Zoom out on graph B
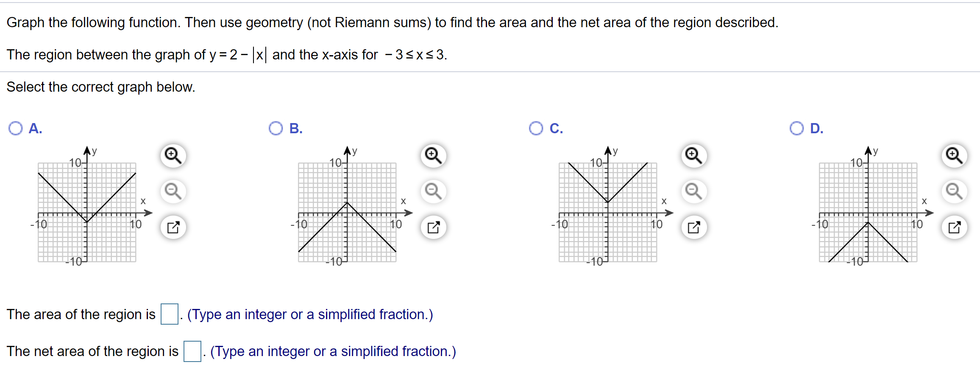 [433, 191]
